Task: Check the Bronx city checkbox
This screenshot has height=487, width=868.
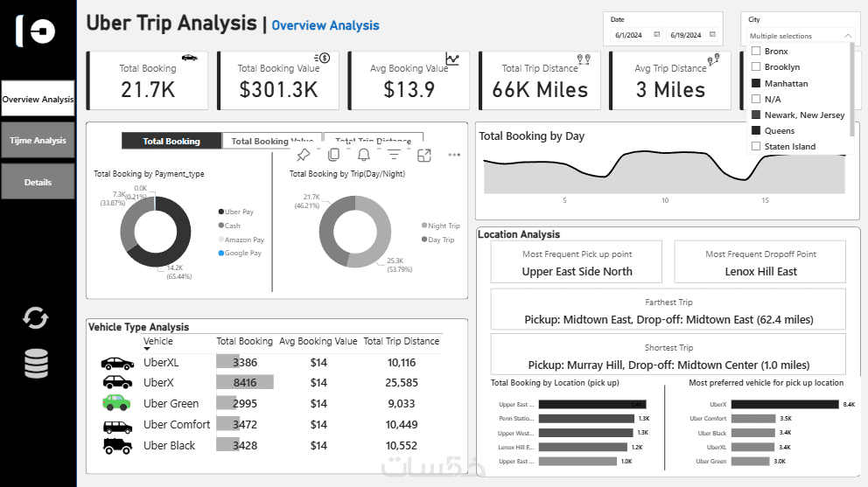Action: point(756,51)
